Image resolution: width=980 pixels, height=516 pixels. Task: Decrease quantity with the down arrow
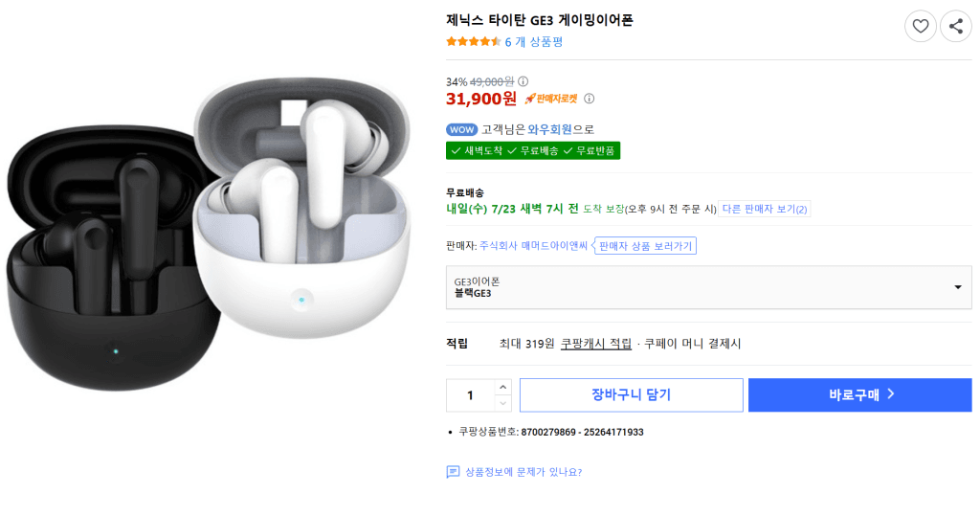click(x=503, y=403)
